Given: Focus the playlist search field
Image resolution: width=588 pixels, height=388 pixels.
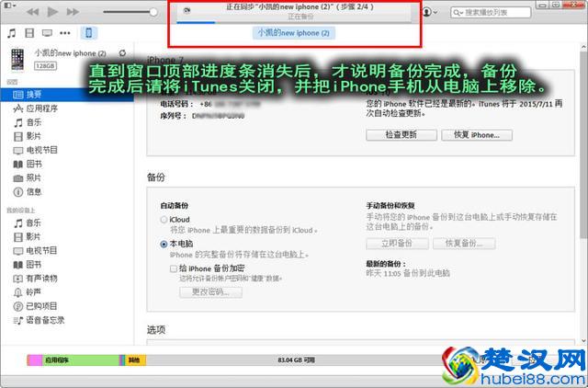Looking at the screenshot, I should coord(491,12).
